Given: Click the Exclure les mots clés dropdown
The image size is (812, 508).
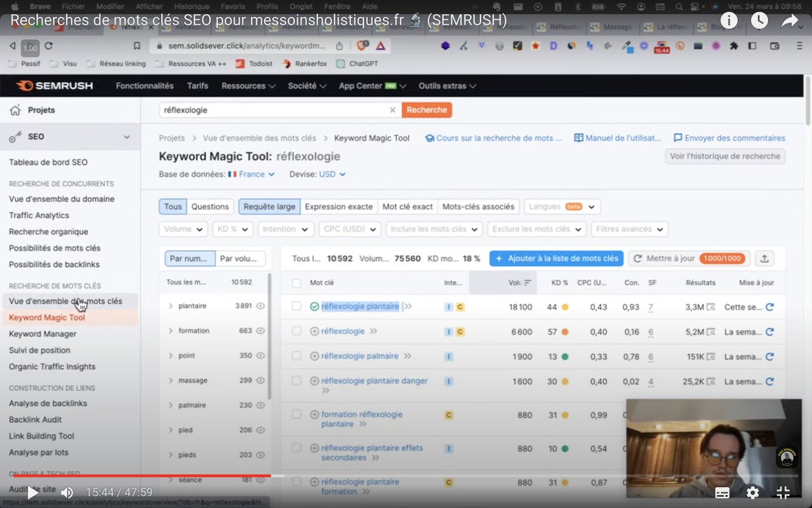Looking at the screenshot, I should point(537,229).
